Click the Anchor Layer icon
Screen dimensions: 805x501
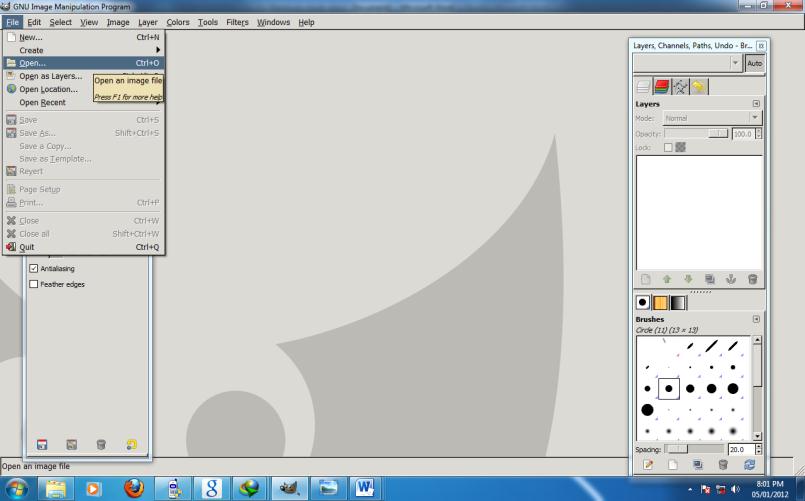tap(731, 279)
